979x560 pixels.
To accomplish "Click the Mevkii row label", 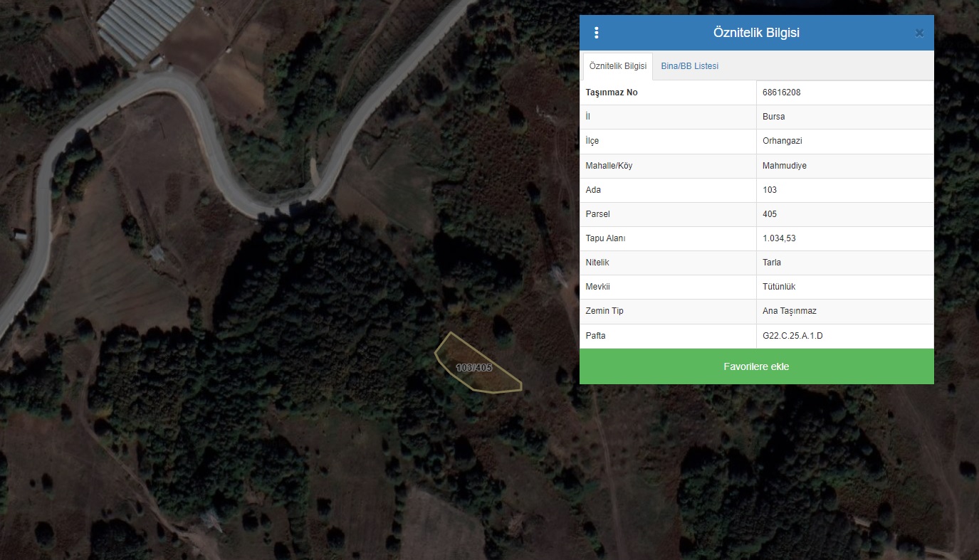I will 598,287.
